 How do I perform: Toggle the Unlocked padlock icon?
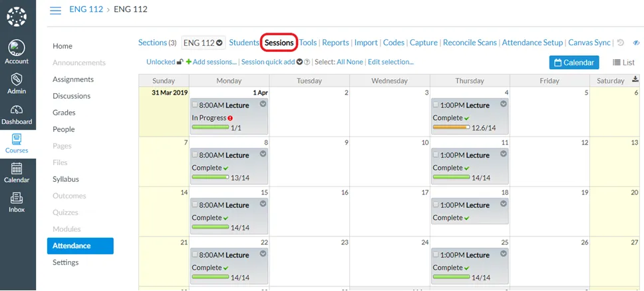[x=180, y=62]
